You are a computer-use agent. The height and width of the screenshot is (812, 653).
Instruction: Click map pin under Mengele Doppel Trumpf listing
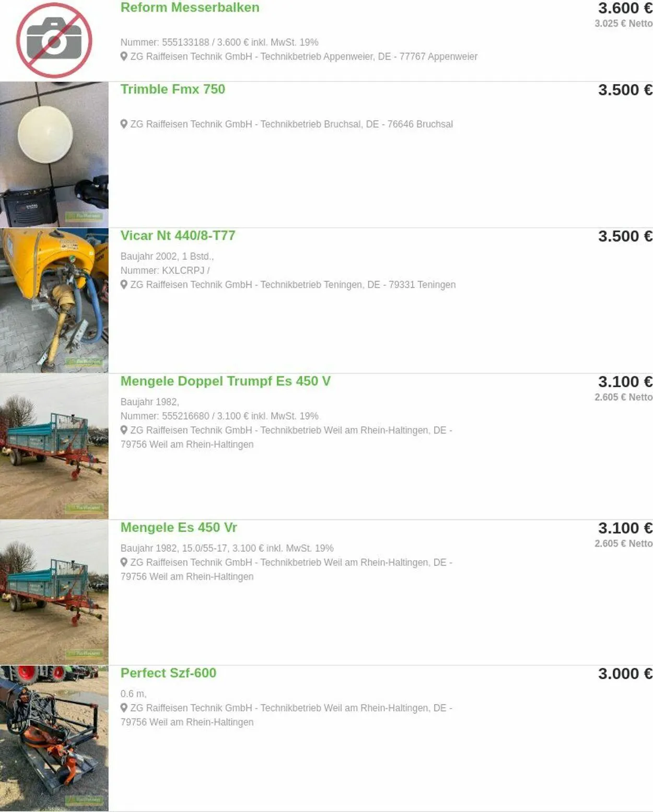[x=124, y=430]
